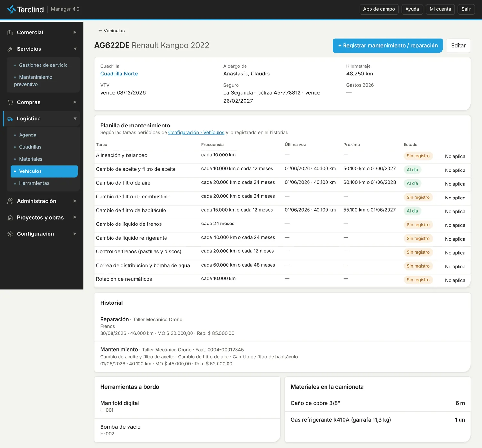Go back to Vehículos list
482x448 pixels.
click(112, 31)
